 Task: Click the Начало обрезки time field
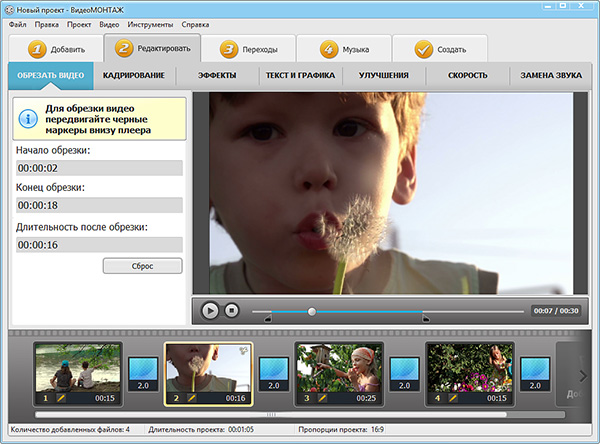click(x=99, y=168)
